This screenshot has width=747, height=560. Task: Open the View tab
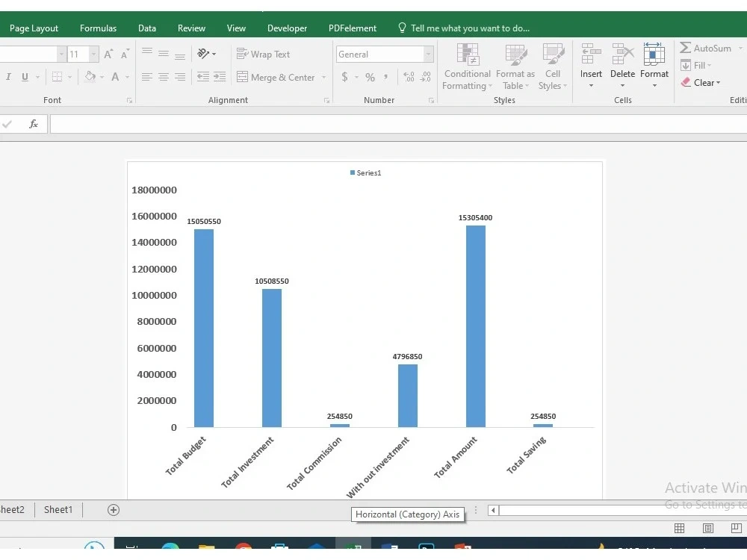236,28
